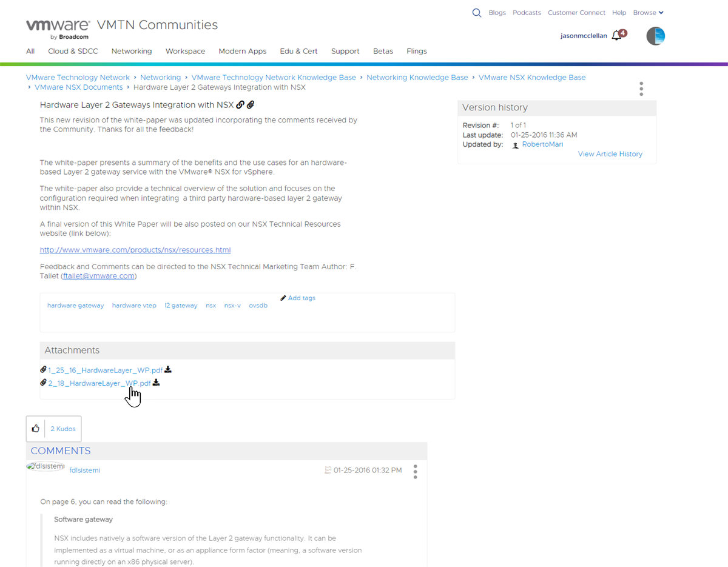Click the jasonmcclellan username

584,36
